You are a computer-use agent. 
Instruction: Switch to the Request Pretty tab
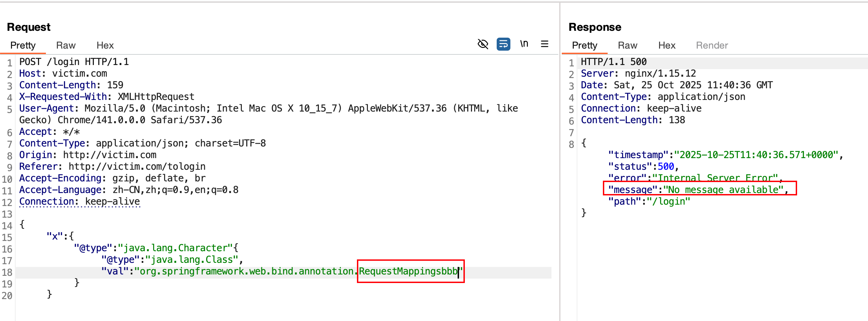(x=23, y=46)
